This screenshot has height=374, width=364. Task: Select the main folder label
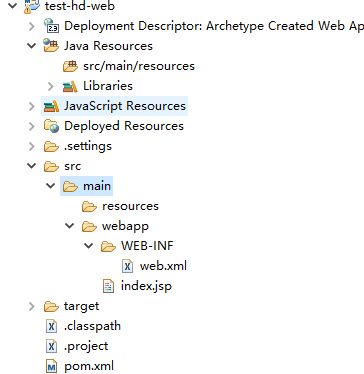pos(97,186)
